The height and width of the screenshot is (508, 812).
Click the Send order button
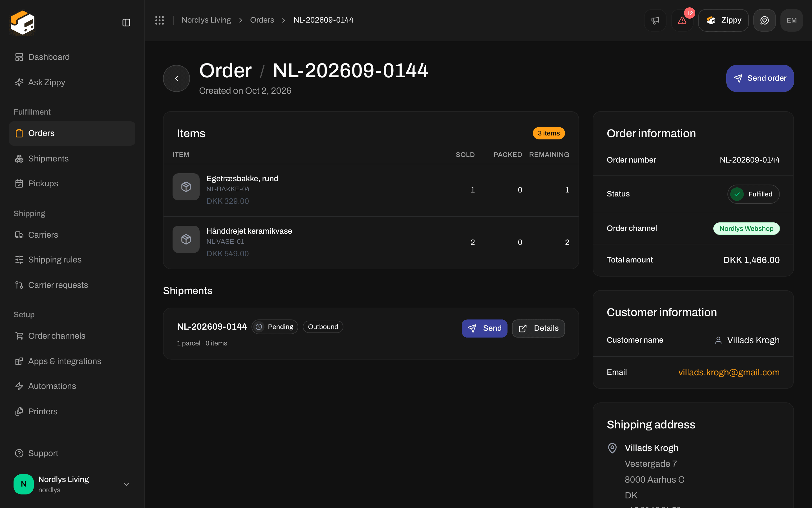tap(760, 78)
